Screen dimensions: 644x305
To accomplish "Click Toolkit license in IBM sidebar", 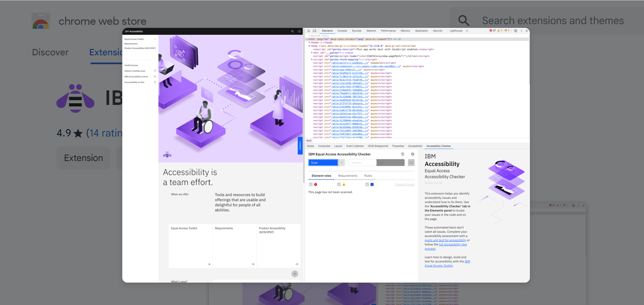I will (x=131, y=65).
